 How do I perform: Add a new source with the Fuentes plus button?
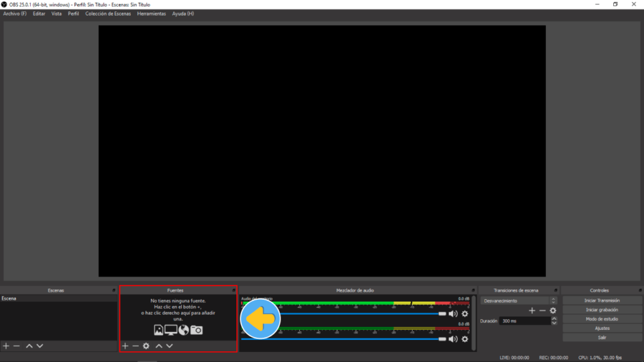(125, 346)
